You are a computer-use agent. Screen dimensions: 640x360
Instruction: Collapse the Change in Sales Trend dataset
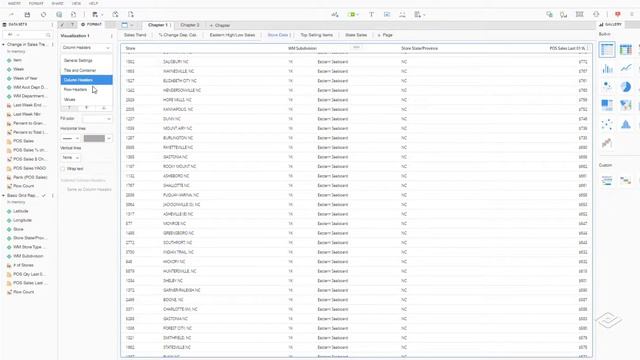pyautogui.click(x=4, y=44)
